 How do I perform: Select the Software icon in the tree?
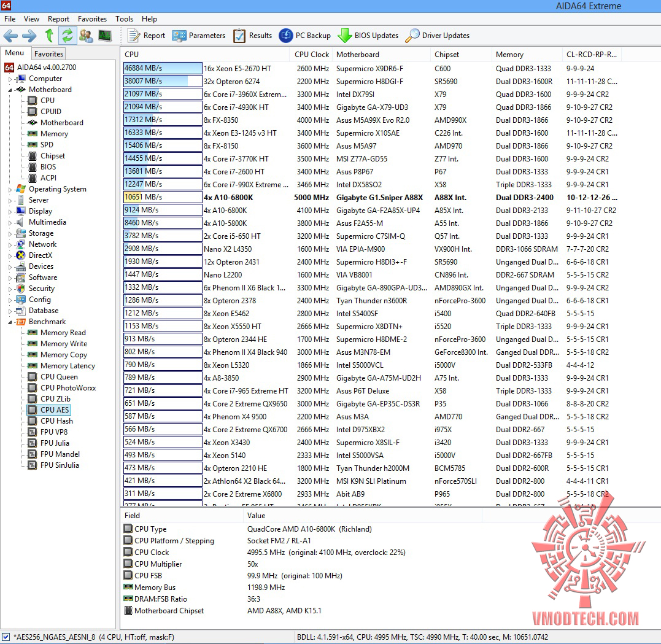(x=21, y=277)
